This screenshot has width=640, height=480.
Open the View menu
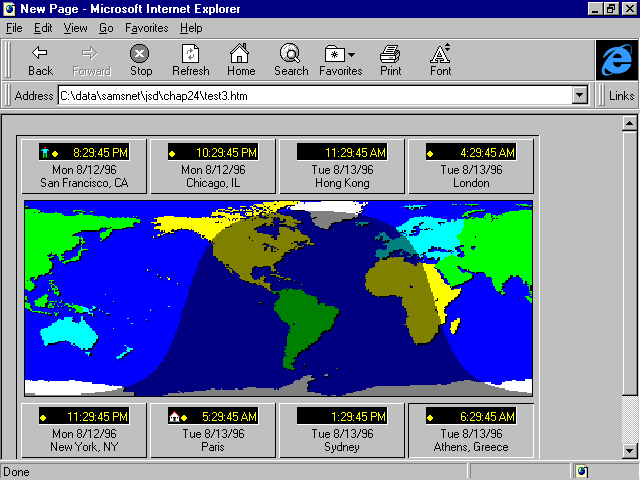coord(75,28)
